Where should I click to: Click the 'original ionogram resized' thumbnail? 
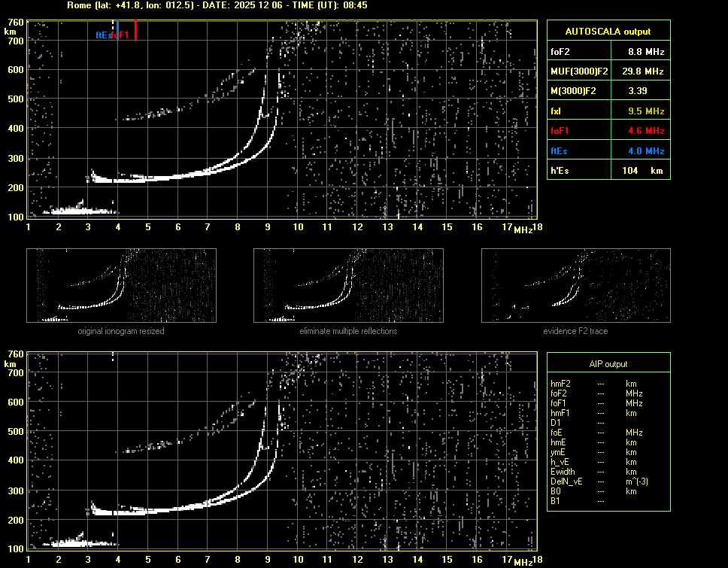click(x=121, y=285)
